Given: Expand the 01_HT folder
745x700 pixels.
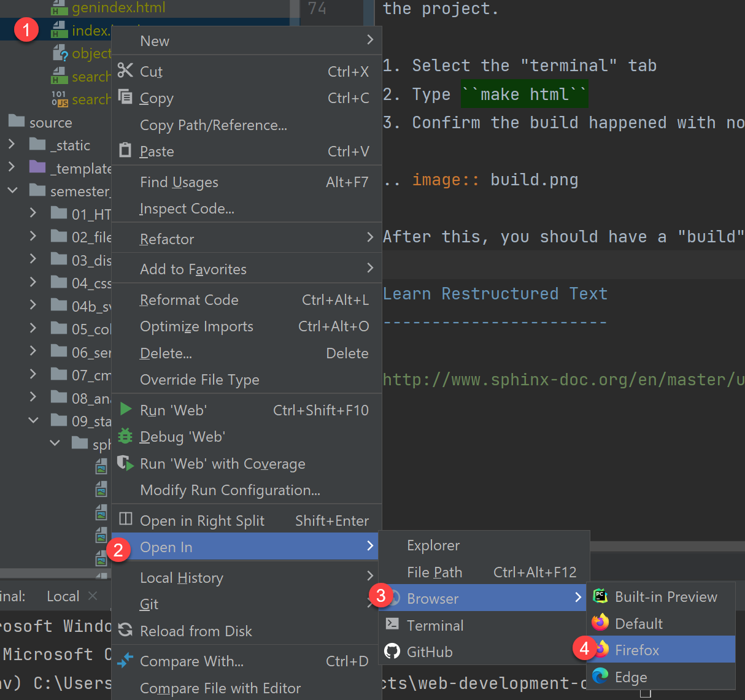Looking at the screenshot, I should (x=33, y=213).
